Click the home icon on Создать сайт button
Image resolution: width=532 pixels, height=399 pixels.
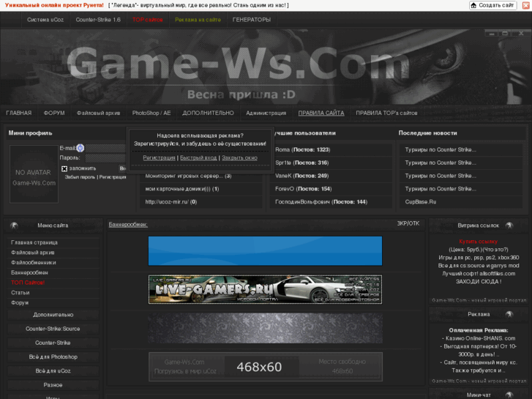pos(473,5)
